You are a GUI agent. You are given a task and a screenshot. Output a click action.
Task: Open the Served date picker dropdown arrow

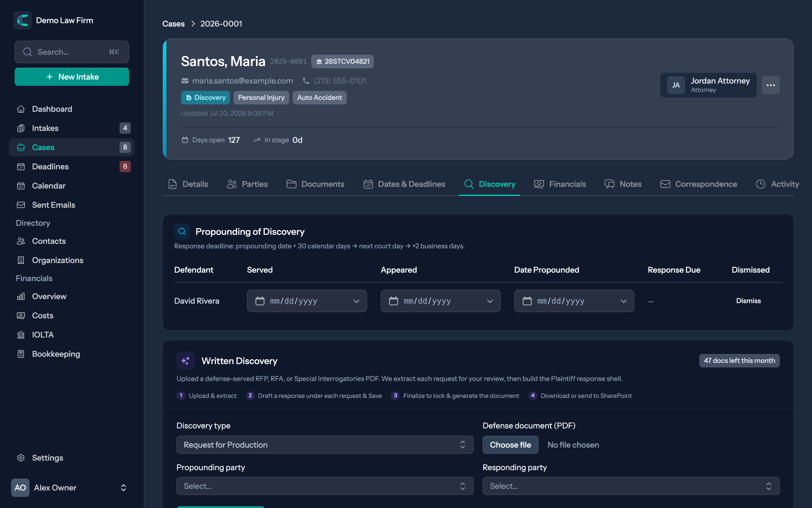356,301
